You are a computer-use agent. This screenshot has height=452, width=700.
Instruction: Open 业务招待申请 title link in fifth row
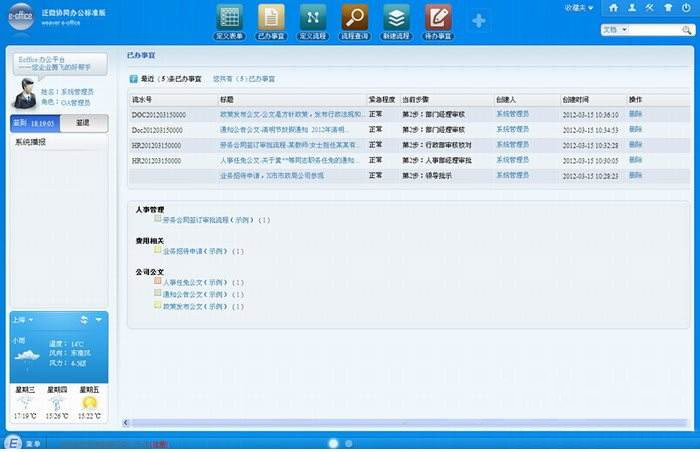272,176
